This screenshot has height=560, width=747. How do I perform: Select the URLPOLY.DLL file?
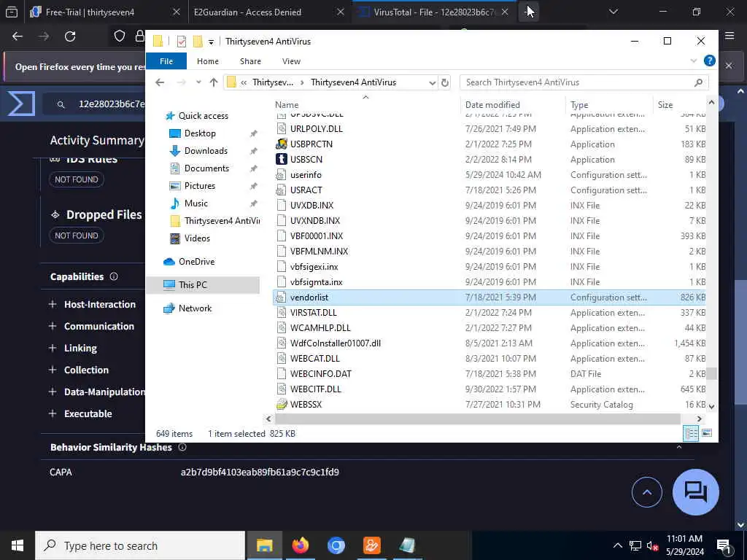pos(317,128)
